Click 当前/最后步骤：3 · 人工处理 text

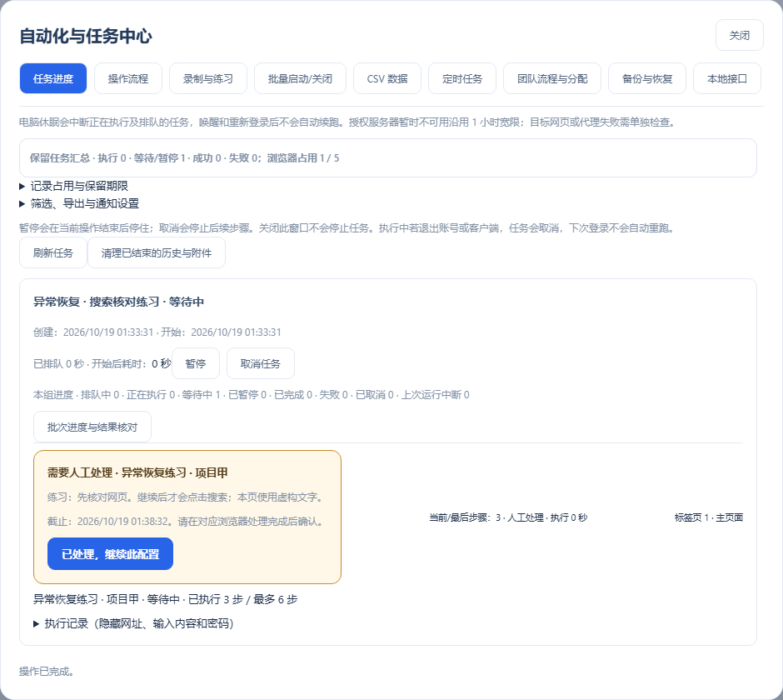tap(508, 517)
